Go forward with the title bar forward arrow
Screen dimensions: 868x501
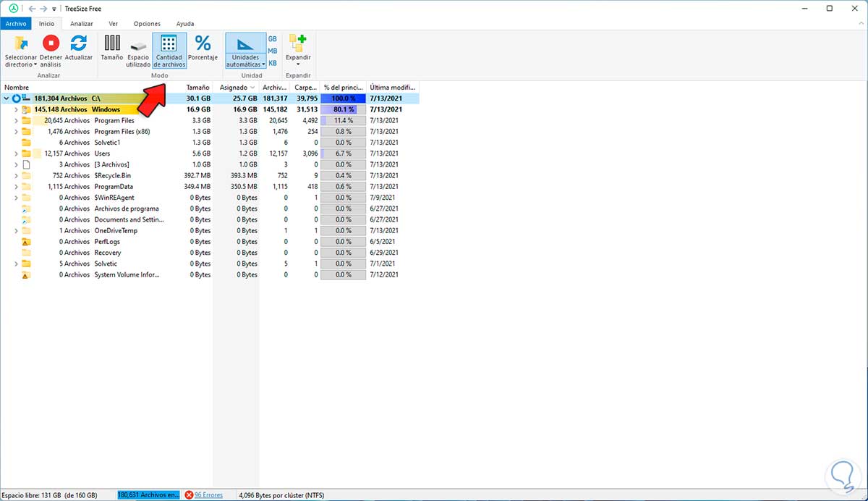[x=44, y=8]
